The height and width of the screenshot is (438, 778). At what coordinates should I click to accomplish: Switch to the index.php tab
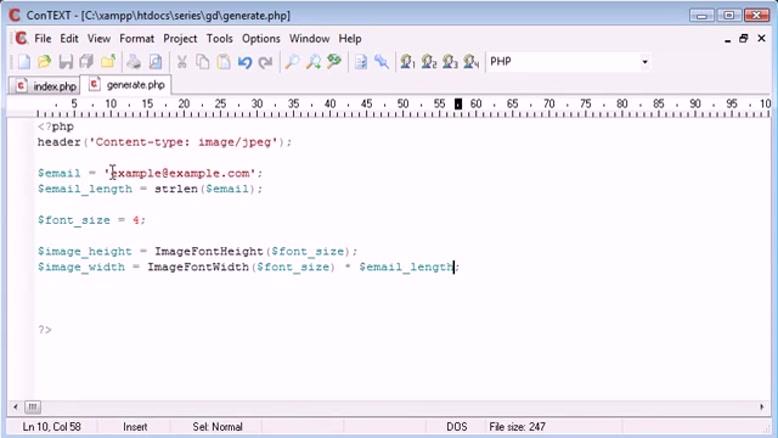[45, 86]
